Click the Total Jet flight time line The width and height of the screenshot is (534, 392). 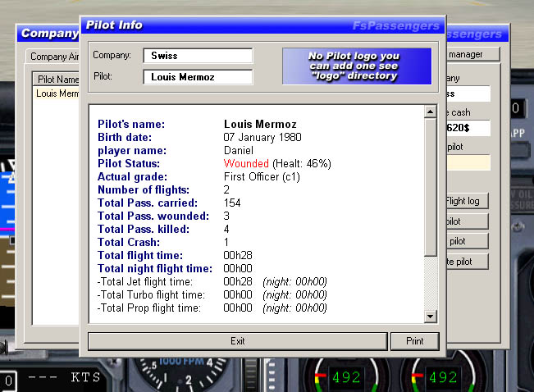[212, 282]
